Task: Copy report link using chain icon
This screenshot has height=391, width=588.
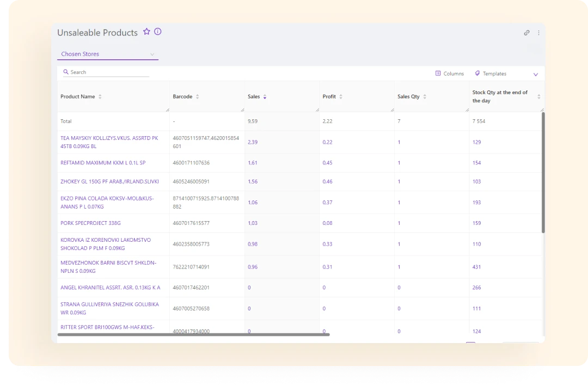Action: pos(526,33)
